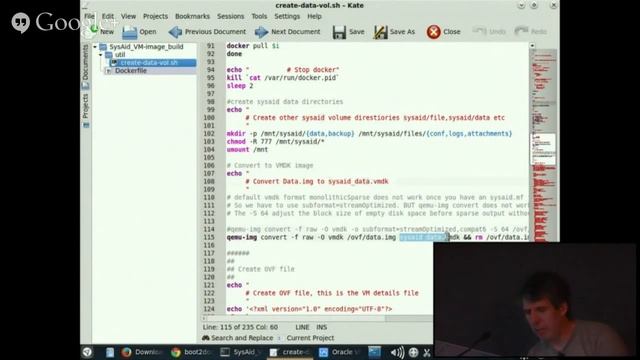The image size is (640, 360).
Task: Click 'docker' on line 91
Action: coord(238,46)
